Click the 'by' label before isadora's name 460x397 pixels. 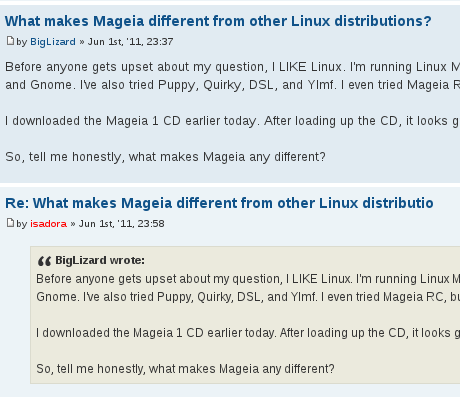click(x=22, y=224)
